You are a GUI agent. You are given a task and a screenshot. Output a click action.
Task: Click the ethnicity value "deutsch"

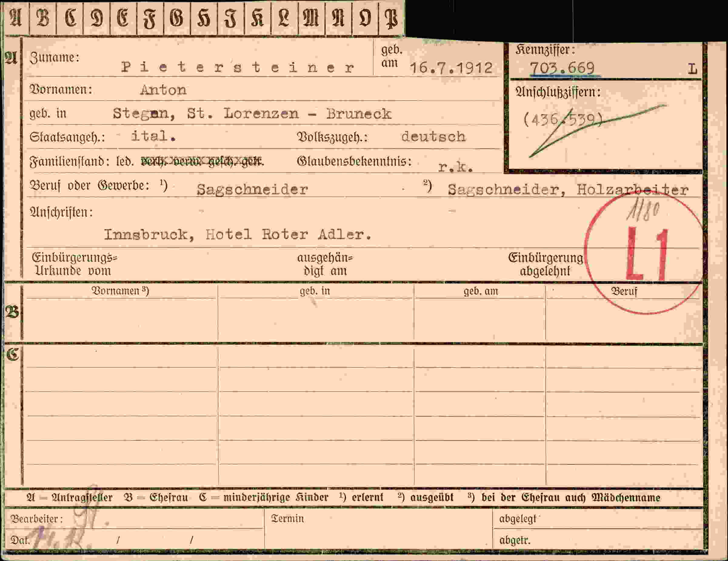point(433,137)
